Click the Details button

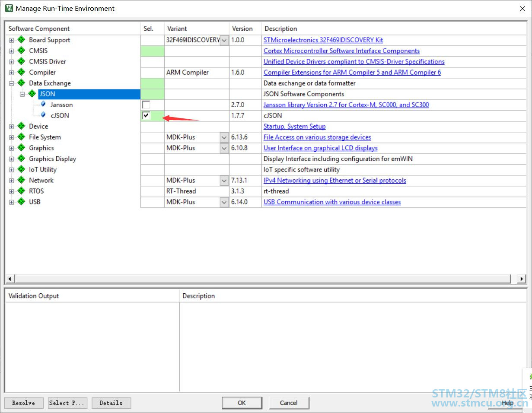(111, 403)
